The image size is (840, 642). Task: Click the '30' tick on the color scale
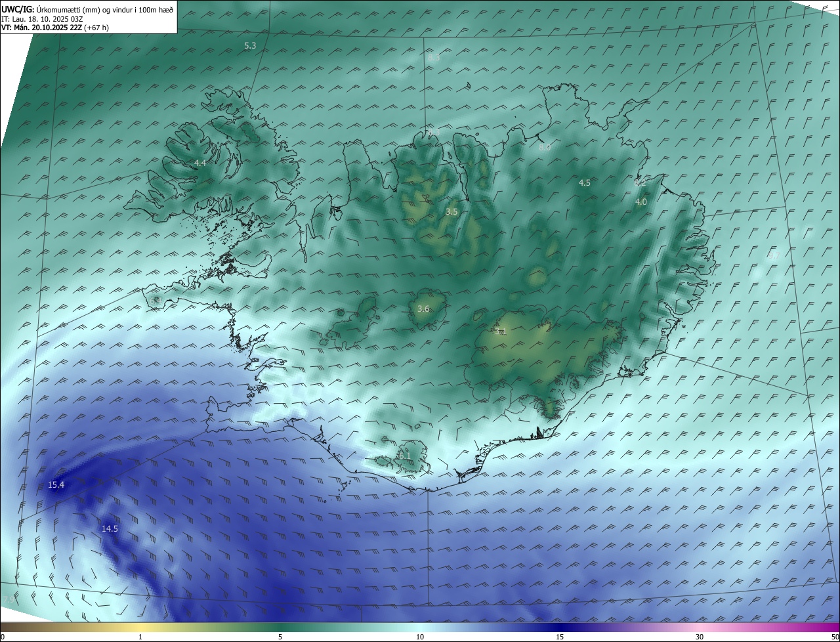pos(700,637)
